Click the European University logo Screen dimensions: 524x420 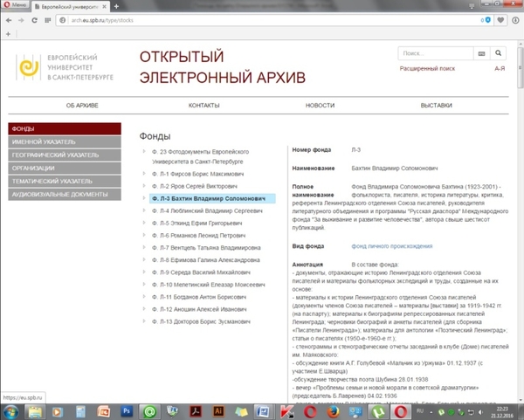tap(29, 66)
